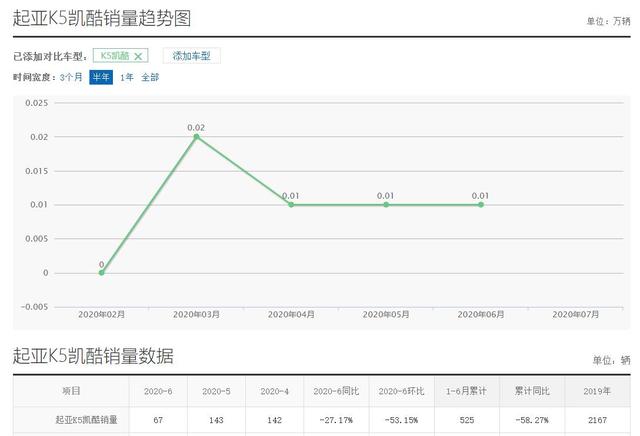Viewport: 640px width, 436px height.
Task: Click the 2020年06月 data point at 0.01
Action: pyautogui.click(x=481, y=205)
